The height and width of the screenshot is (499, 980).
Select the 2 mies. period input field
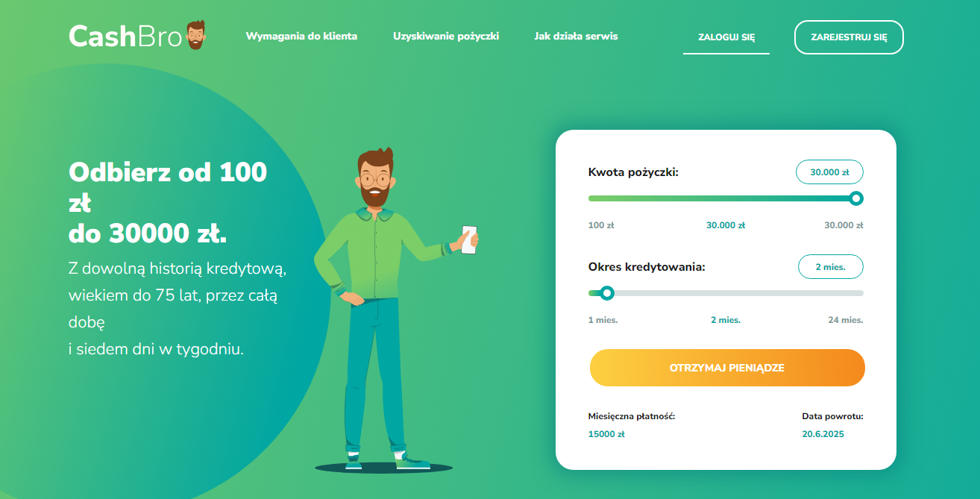tap(830, 266)
